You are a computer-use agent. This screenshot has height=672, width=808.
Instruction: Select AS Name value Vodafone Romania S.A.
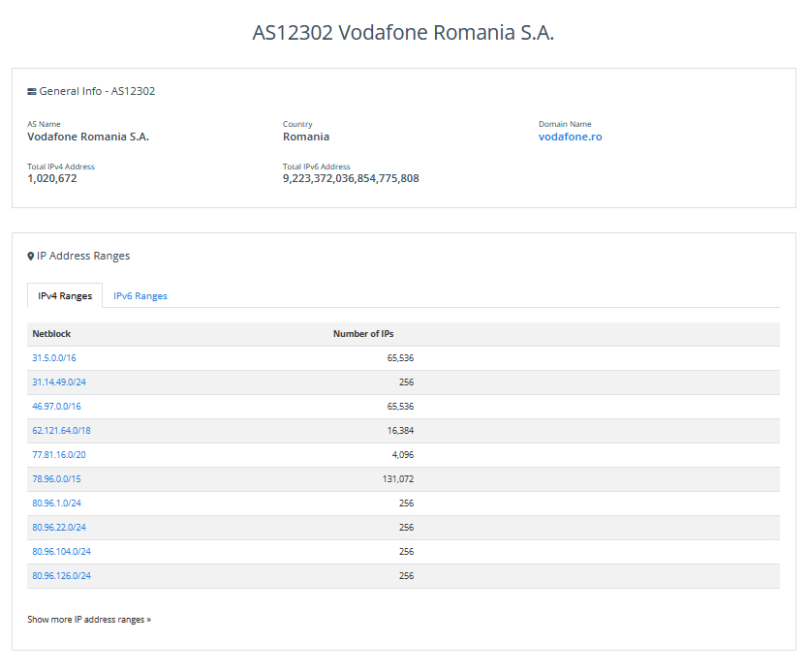pos(88,137)
